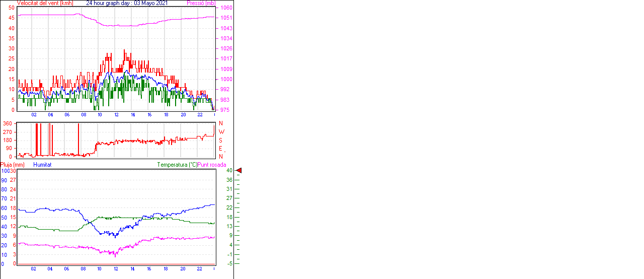
Task: Click the red triangle temperature marker
Action: (x=239, y=171)
